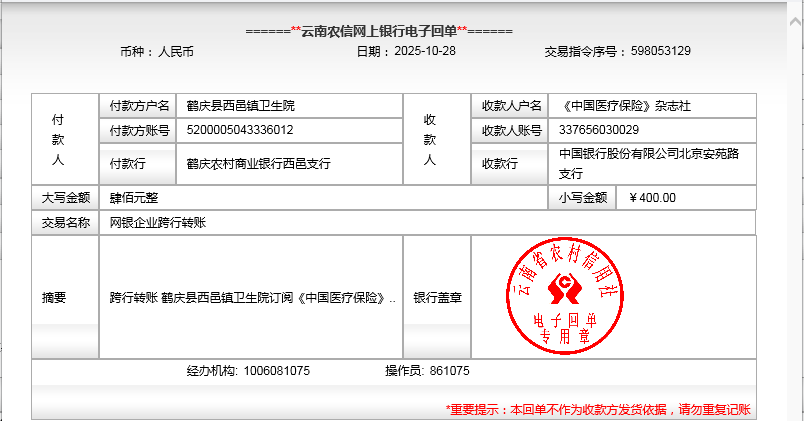Click transaction serial number 598053129

658,51
